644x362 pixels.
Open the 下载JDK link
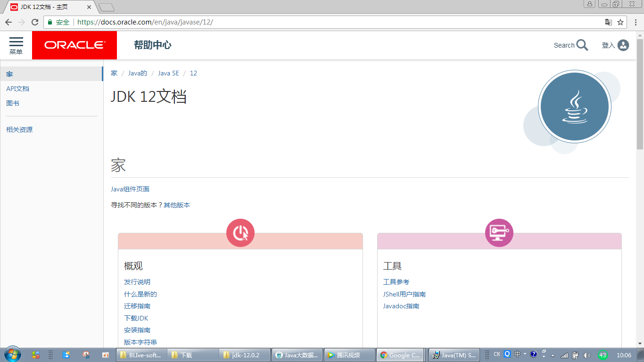click(x=137, y=318)
